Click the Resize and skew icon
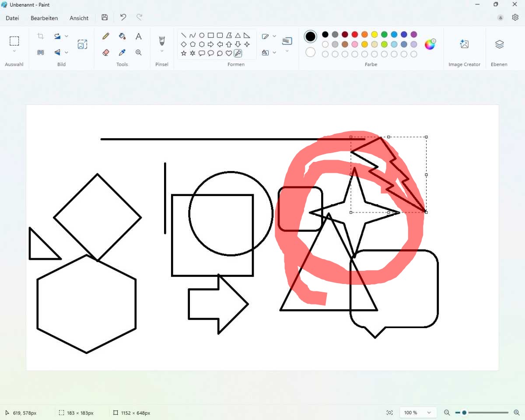 click(x=82, y=44)
